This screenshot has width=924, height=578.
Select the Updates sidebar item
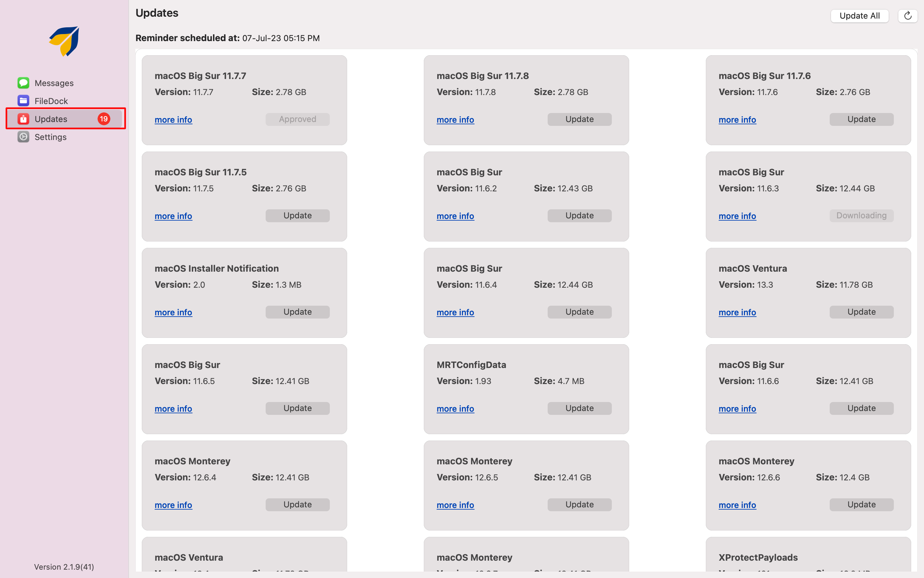[x=65, y=119]
